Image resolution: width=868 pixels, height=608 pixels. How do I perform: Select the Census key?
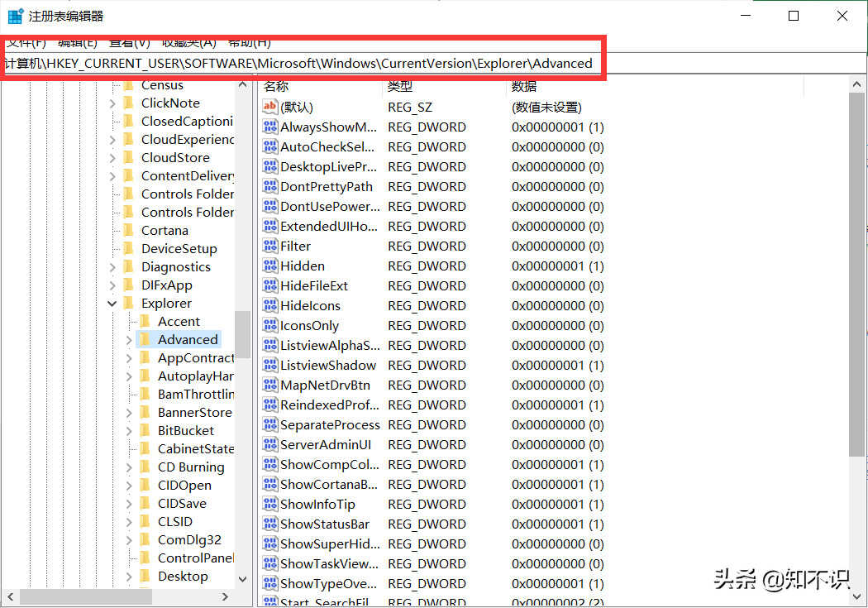coord(162,84)
